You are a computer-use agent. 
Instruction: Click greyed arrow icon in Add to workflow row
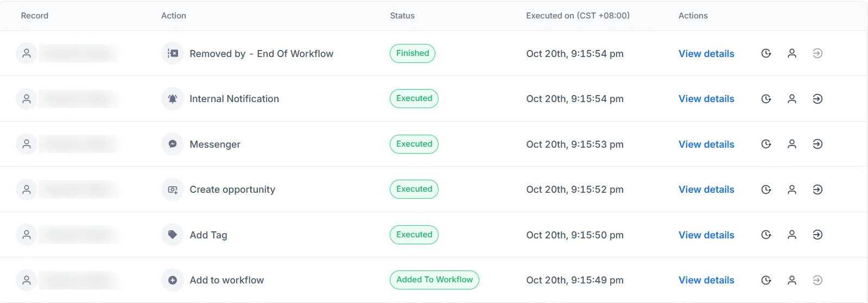point(818,280)
